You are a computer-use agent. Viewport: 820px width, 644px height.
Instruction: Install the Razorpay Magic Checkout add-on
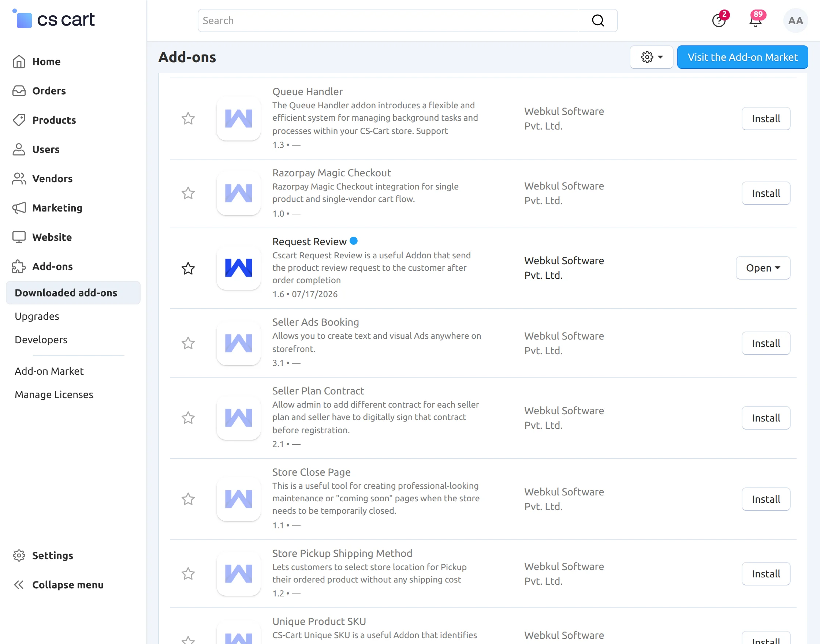[766, 193]
